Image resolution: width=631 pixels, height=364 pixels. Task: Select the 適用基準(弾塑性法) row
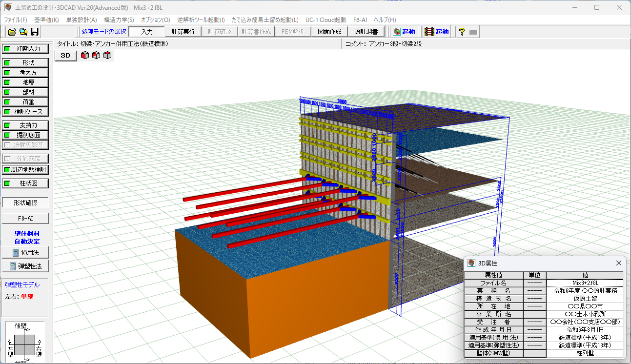tap(544, 345)
